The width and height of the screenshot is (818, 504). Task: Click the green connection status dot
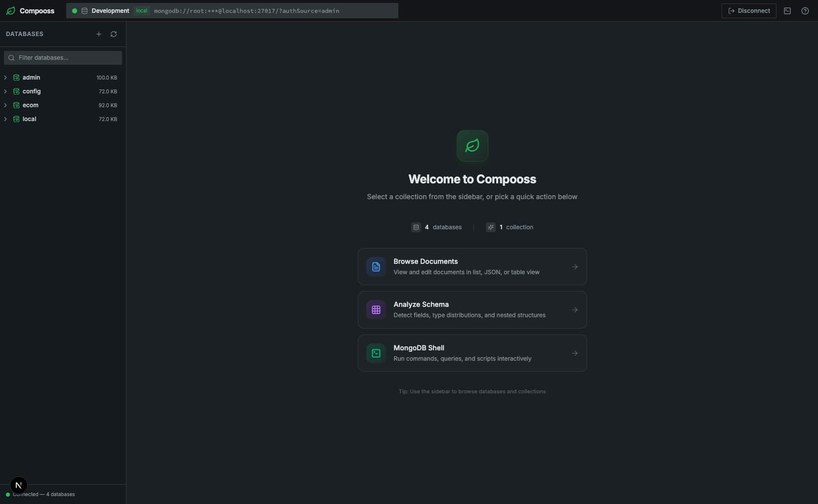pos(75,10)
